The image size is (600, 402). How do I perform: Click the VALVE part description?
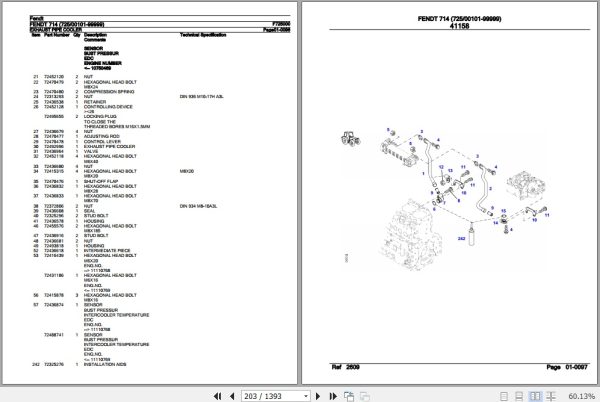click(91, 151)
